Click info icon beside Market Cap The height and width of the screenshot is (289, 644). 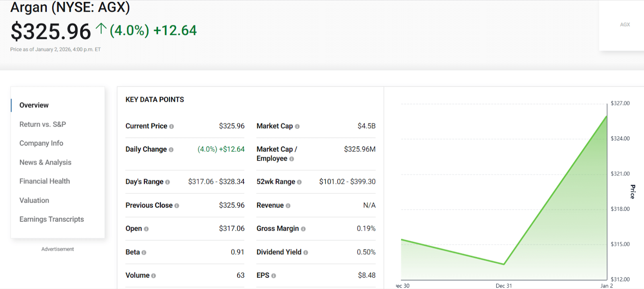pos(297,126)
